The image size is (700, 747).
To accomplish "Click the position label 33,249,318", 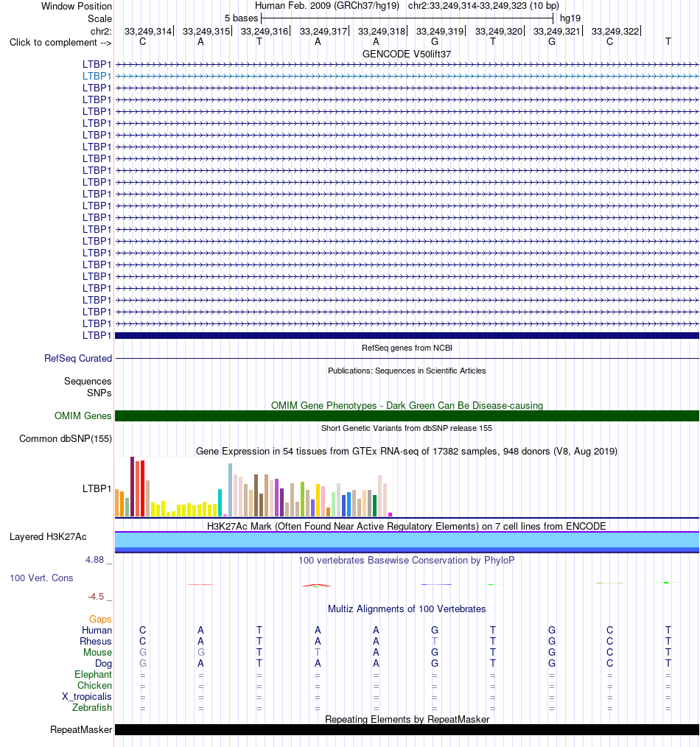I will click(381, 32).
